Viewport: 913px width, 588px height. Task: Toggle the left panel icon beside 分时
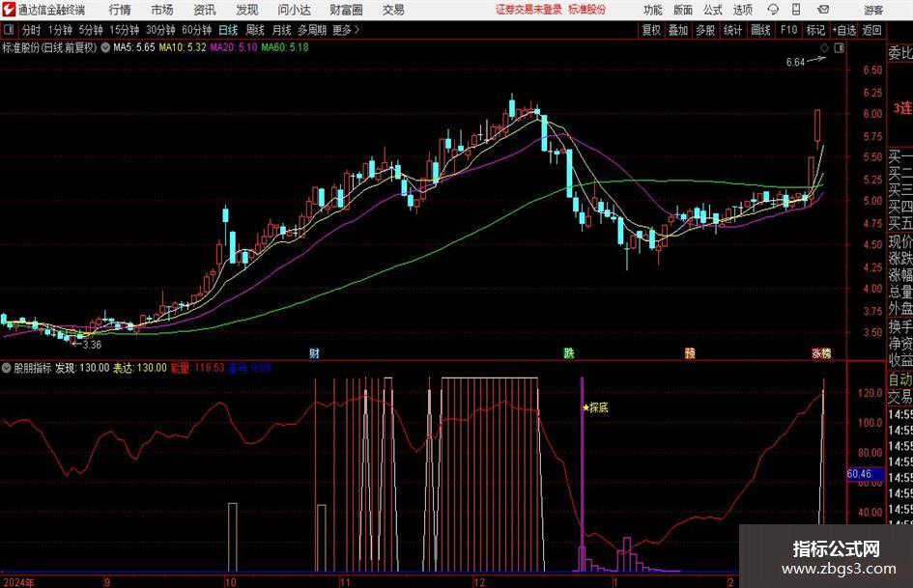coord(8,30)
